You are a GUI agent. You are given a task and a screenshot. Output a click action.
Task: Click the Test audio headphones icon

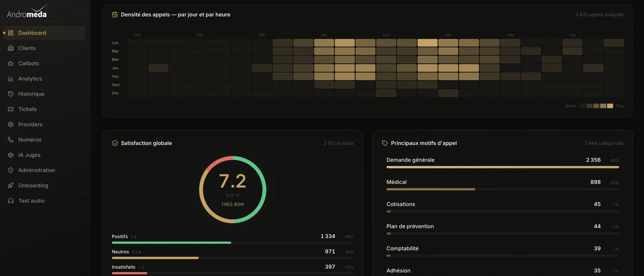coord(11,201)
